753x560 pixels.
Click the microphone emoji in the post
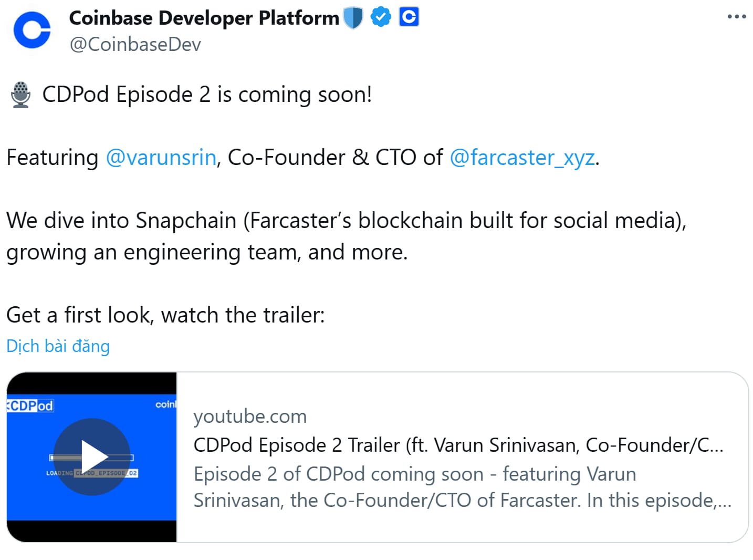[19, 95]
